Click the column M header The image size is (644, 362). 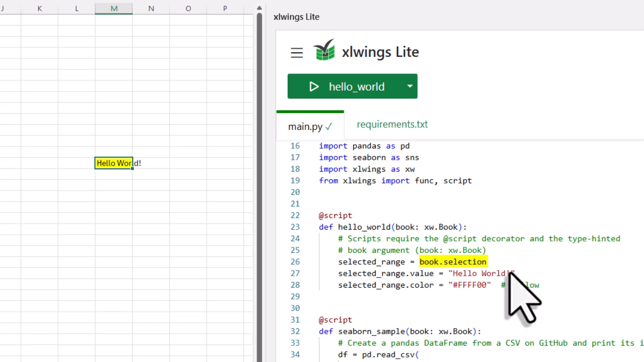114,8
